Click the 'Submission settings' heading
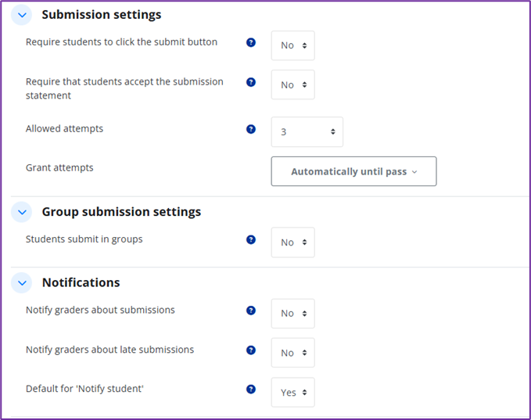Viewport: 531px width, 420px height. click(102, 15)
